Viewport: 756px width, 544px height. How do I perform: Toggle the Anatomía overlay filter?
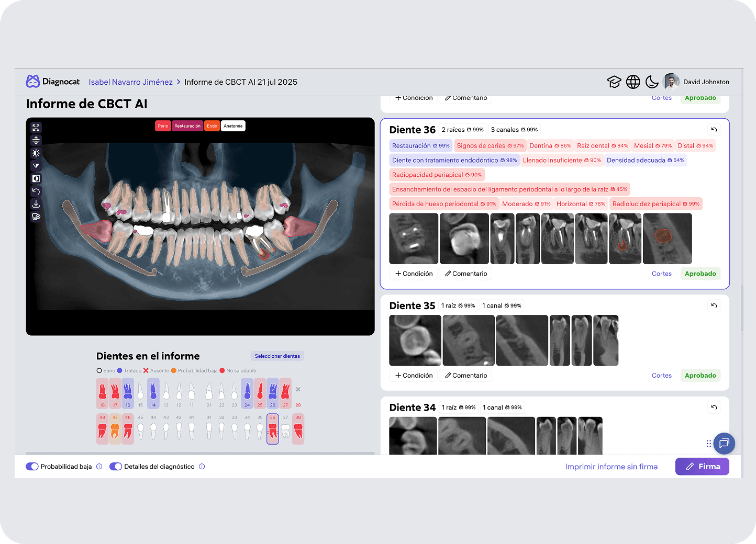[233, 126]
